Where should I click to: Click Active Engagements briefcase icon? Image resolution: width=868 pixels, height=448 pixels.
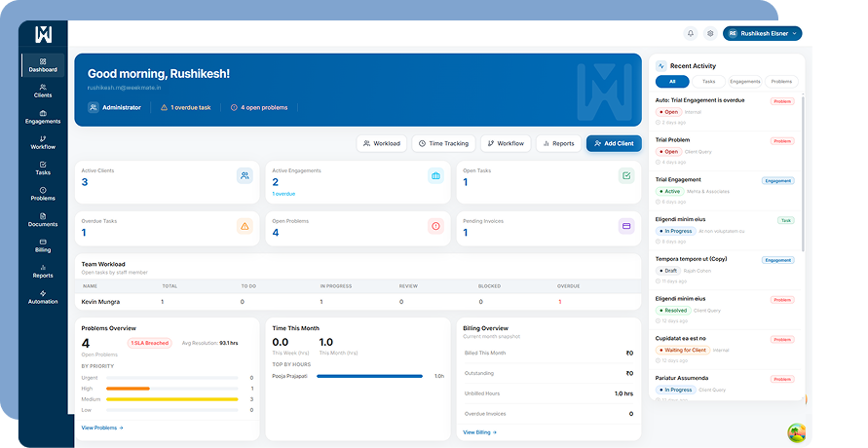coord(435,175)
